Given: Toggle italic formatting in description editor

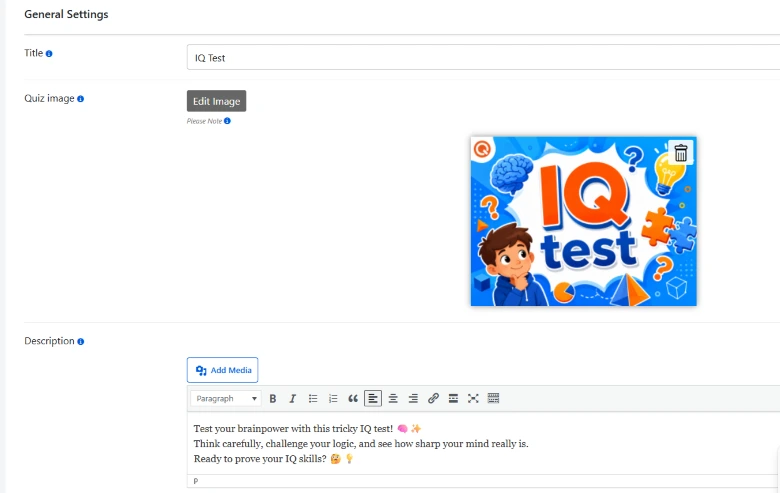Looking at the screenshot, I should coord(292,398).
